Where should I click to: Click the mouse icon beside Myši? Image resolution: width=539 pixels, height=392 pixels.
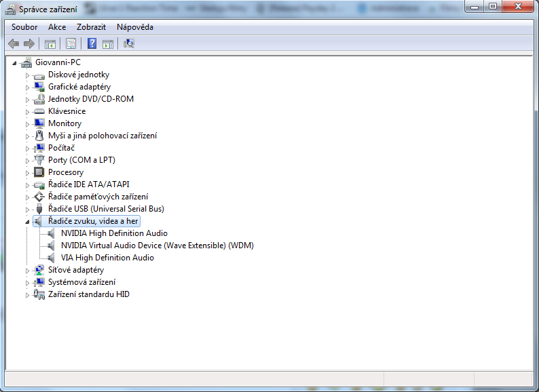click(x=39, y=136)
